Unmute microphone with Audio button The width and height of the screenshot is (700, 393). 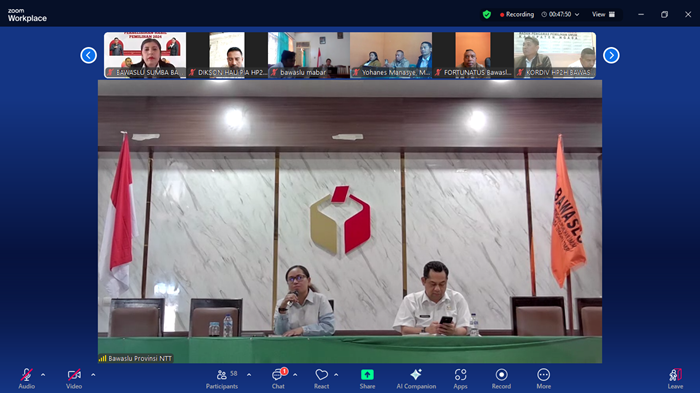pos(26,378)
